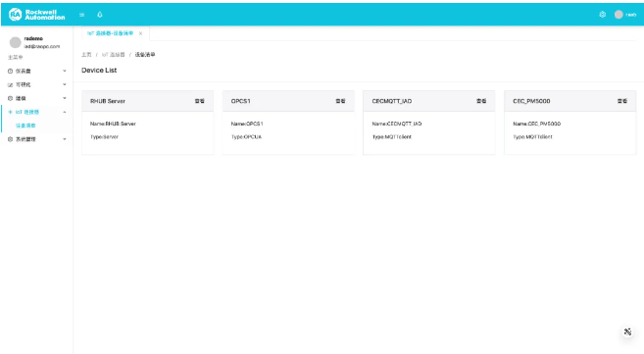This screenshot has width=644, height=354.
Task: Click Name:RHUB Server text
Action: [x=113, y=124]
